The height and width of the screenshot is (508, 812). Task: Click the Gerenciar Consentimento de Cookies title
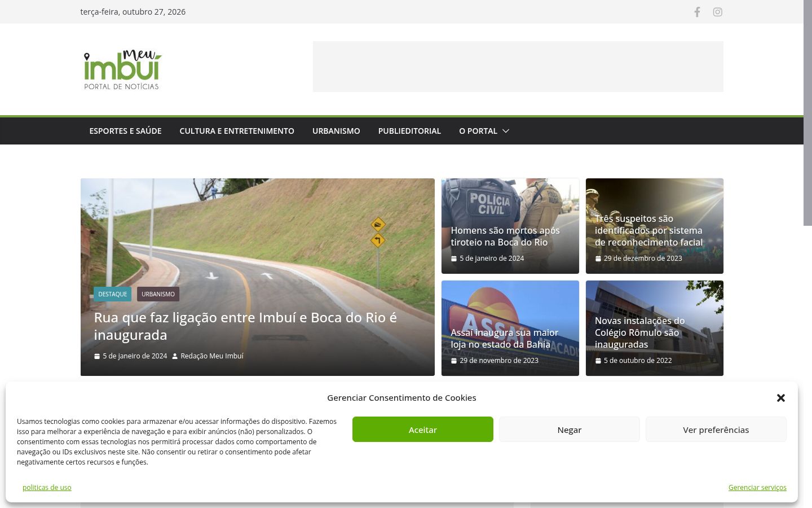[401, 398]
